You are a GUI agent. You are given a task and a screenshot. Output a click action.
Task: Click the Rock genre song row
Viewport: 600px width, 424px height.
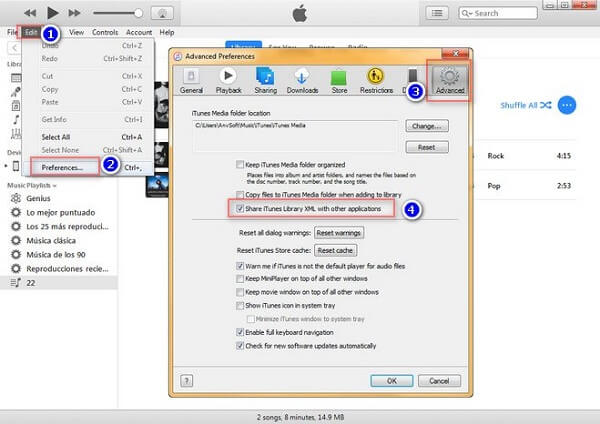click(524, 156)
